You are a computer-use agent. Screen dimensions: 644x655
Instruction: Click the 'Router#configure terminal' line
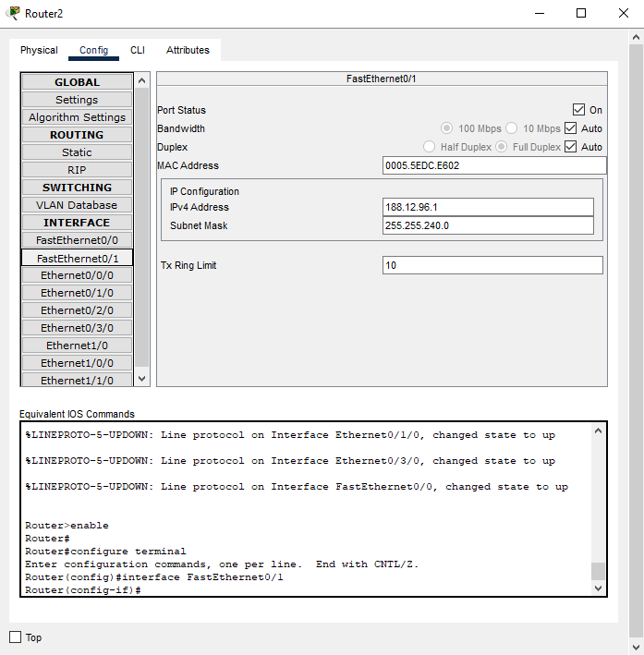pyautogui.click(x=105, y=551)
